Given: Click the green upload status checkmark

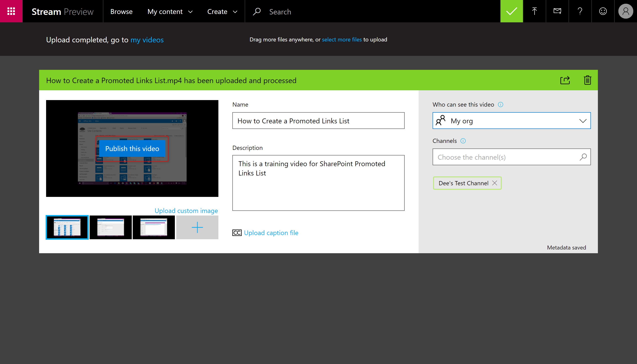Looking at the screenshot, I should pyautogui.click(x=512, y=11).
